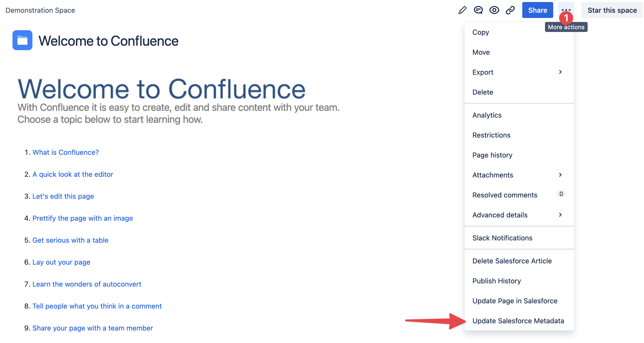Expand the Export submenu
This screenshot has width=644, height=343.
[519, 72]
